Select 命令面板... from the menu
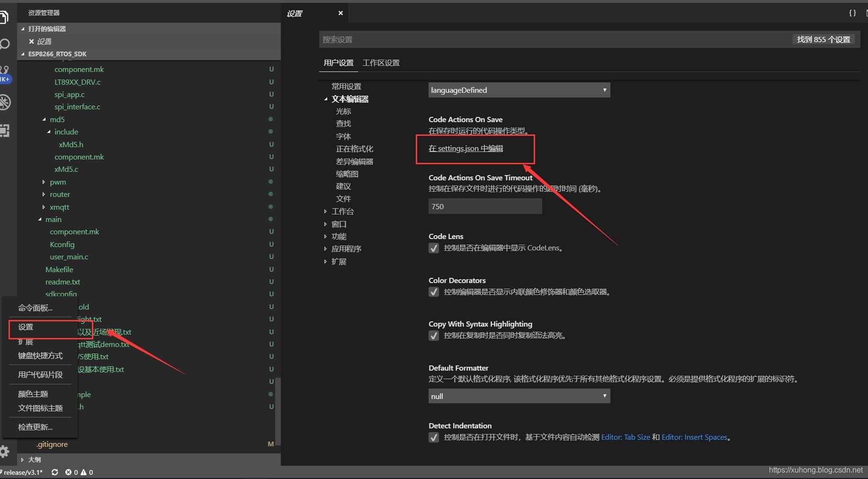This screenshot has height=479, width=868. [35, 308]
